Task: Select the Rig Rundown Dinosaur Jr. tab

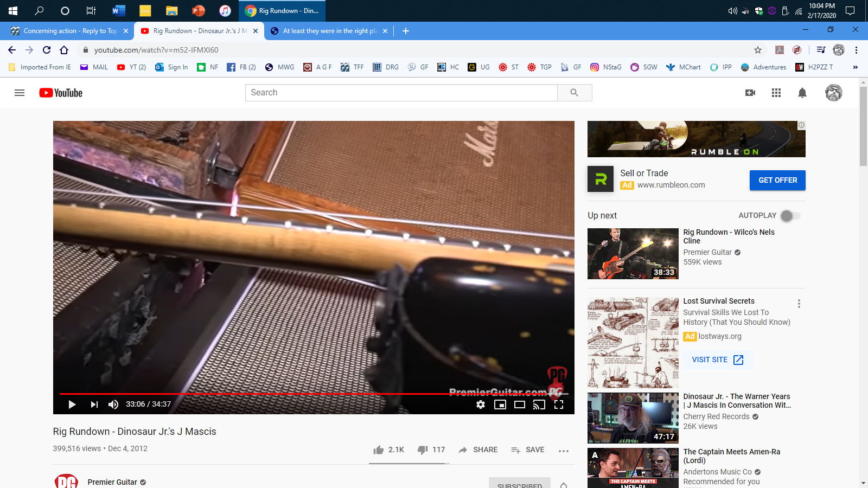Action: tap(199, 31)
